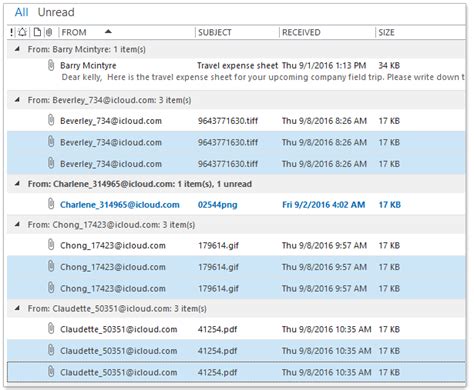Collapse the Charlene_314965@icloud.com group

pyautogui.click(x=17, y=184)
